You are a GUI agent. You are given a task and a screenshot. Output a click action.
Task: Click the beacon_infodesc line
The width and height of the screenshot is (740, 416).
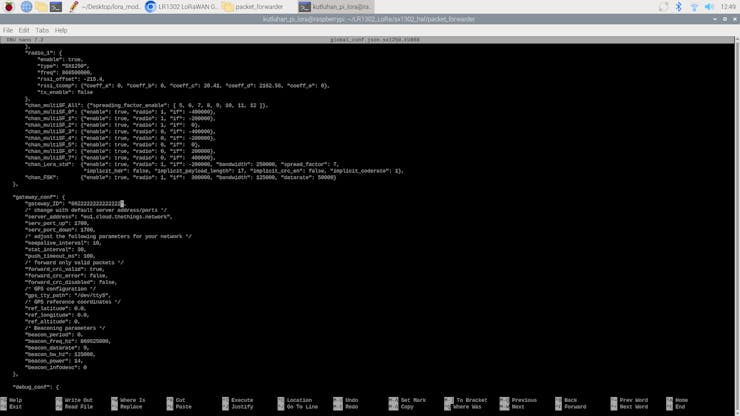pos(56,367)
